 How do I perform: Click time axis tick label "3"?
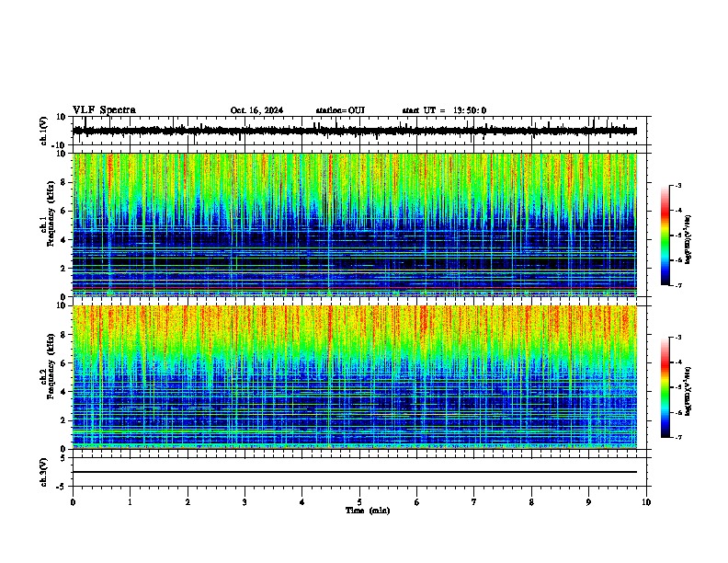click(245, 502)
